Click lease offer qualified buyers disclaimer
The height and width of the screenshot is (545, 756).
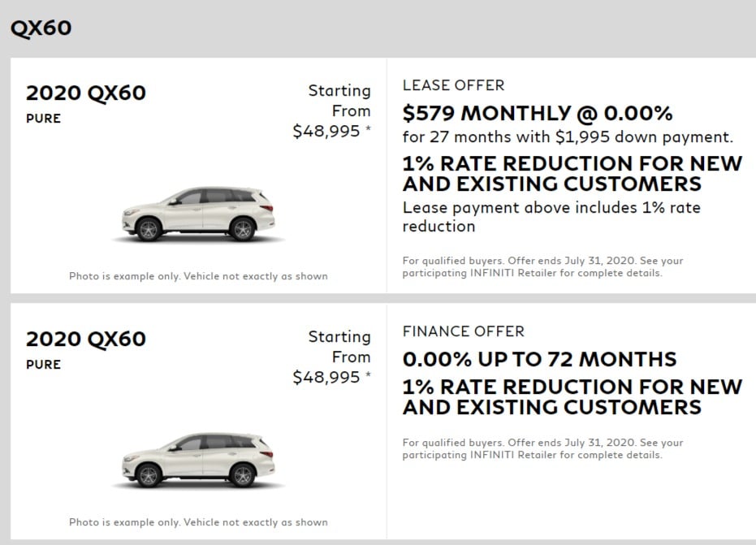point(543,266)
